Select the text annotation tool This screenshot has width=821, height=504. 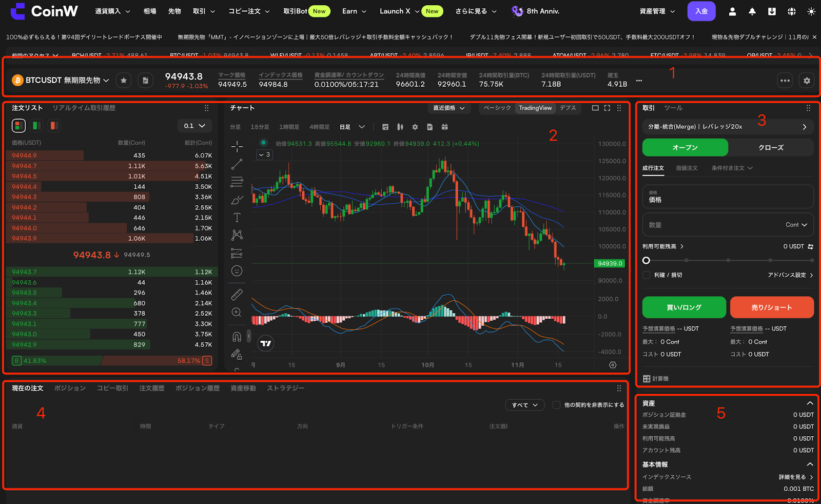237,218
